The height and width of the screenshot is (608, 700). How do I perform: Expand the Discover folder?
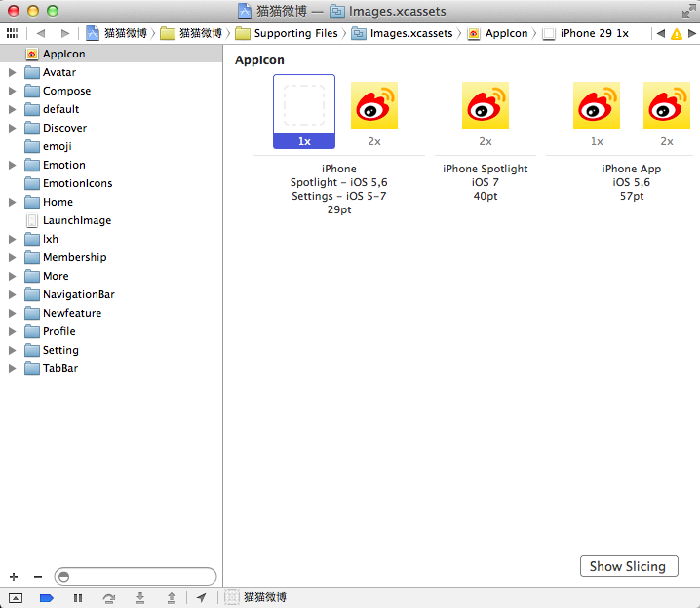click(x=13, y=128)
